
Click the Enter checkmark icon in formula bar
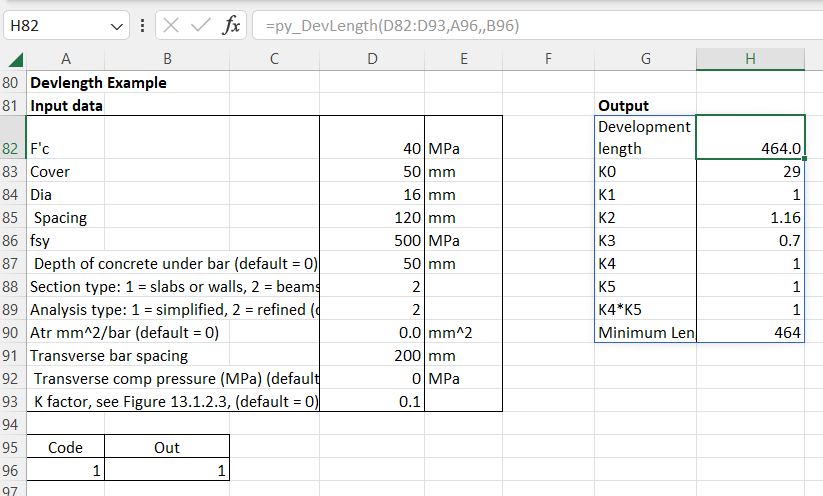coord(201,26)
